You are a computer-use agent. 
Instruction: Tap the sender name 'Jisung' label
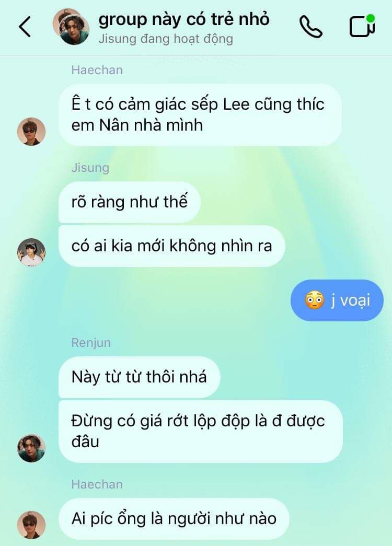(x=90, y=168)
